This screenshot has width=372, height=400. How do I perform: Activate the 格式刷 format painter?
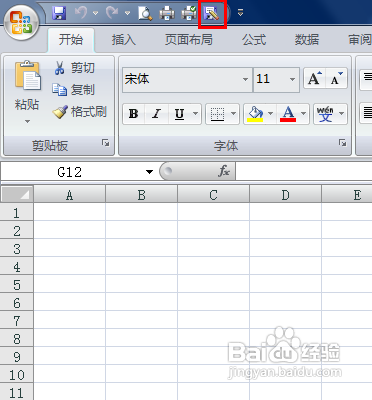(x=80, y=112)
